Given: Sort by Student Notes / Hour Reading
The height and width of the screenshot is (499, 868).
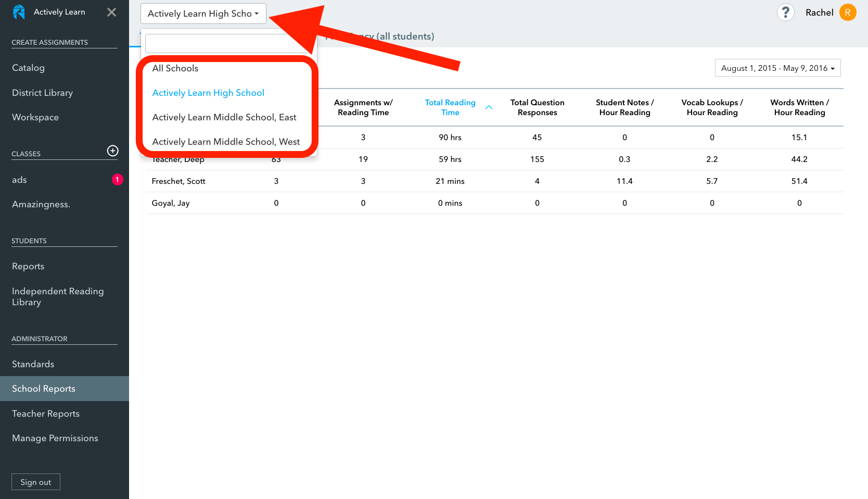Looking at the screenshot, I should click(624, 107).
